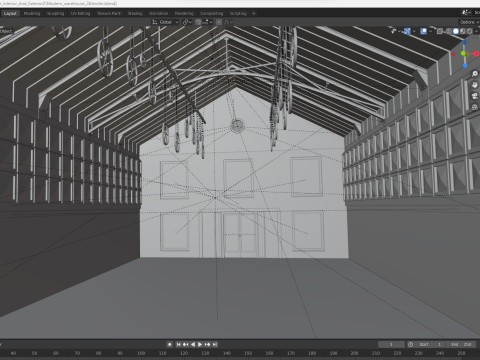Open the Object mode dropdown
This screenshot has width=480, height=360.
point(7,31)
